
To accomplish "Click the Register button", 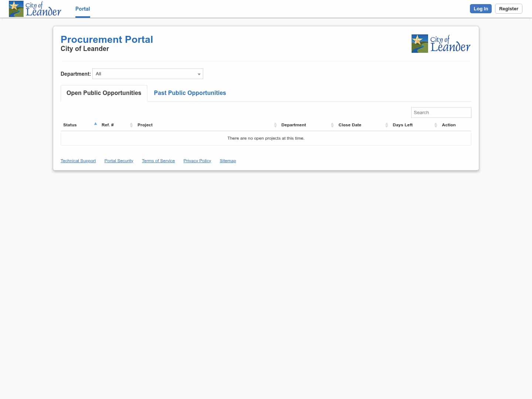I will [x=508, y=8].
